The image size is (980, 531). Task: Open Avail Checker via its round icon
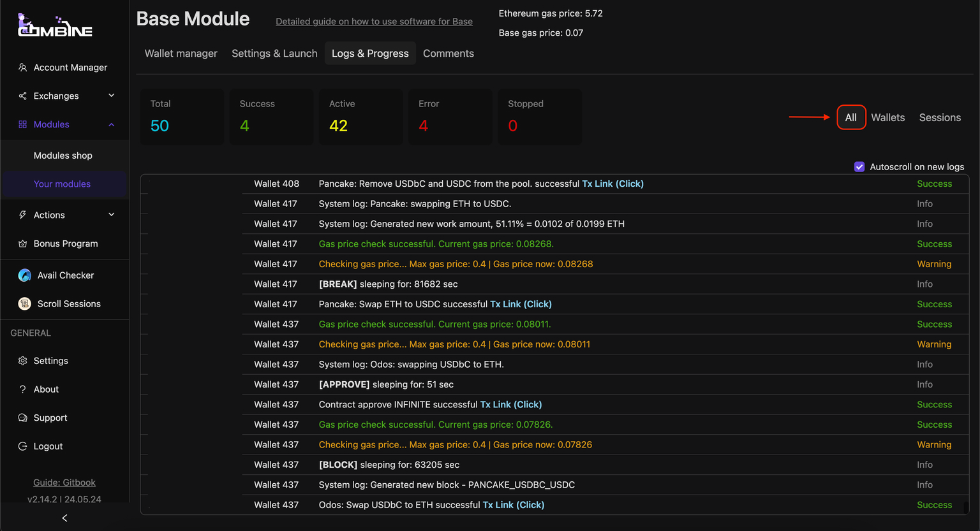25,275
